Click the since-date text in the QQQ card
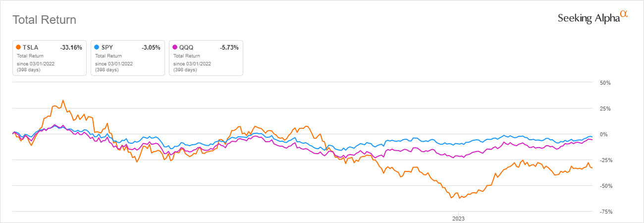 point(192,63)
